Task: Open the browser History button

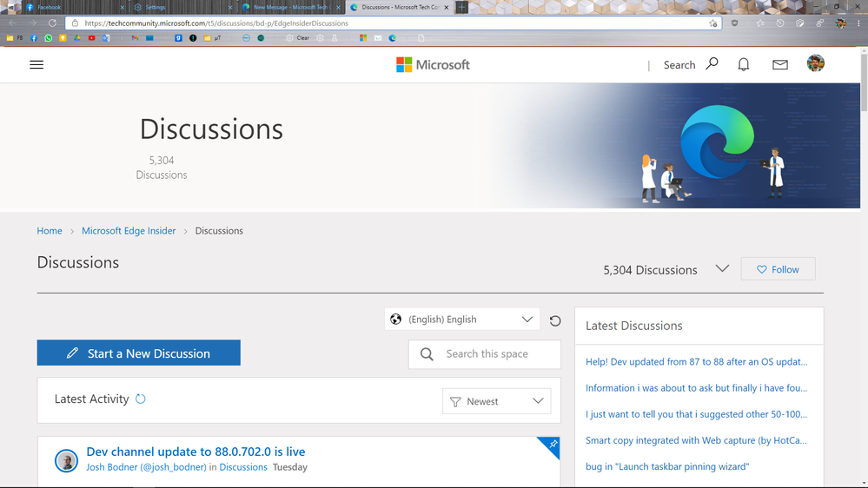Action: point(780,23)
